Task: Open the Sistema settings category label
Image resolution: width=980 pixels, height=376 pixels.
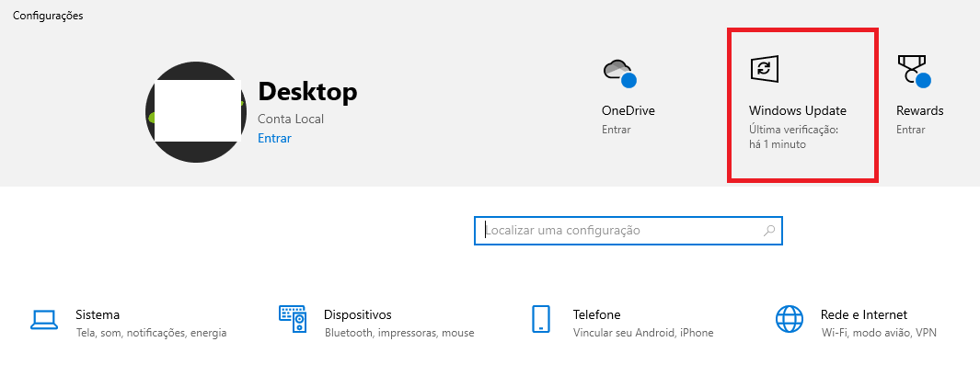Action: (98, 314)
